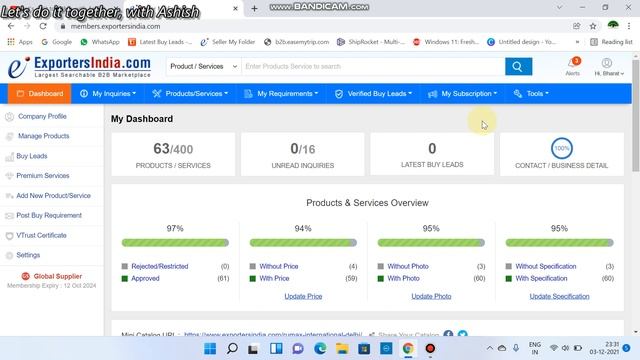Open Rejected/Restricted products link

pos(160,266)
